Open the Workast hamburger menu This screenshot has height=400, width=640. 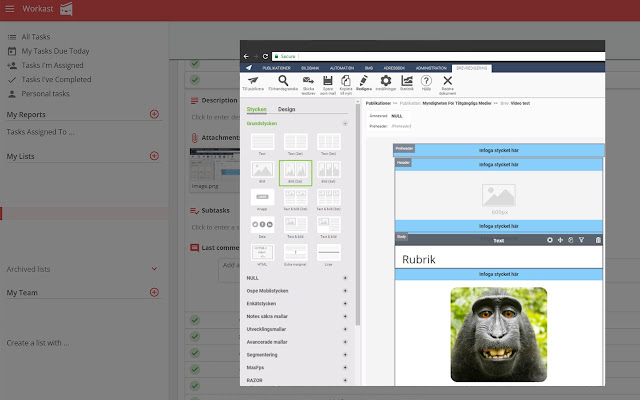click(x=10, y=9)
